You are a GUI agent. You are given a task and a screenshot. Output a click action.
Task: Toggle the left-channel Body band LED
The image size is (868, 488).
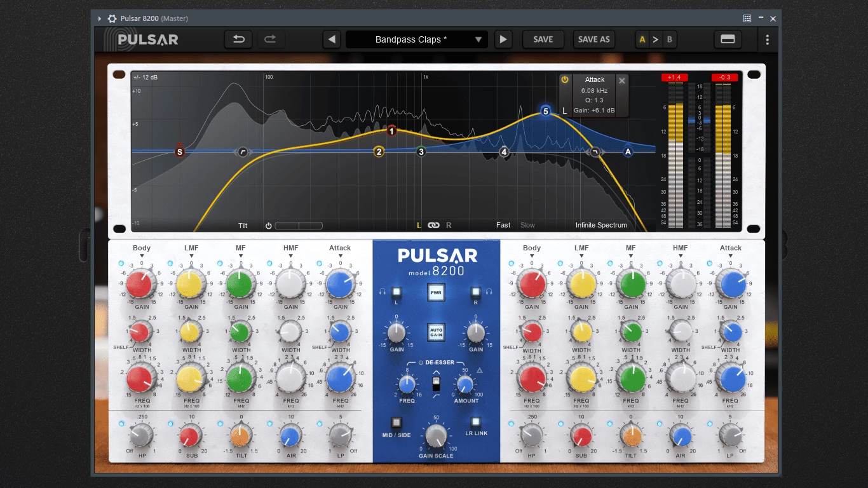tap(121, 263)
